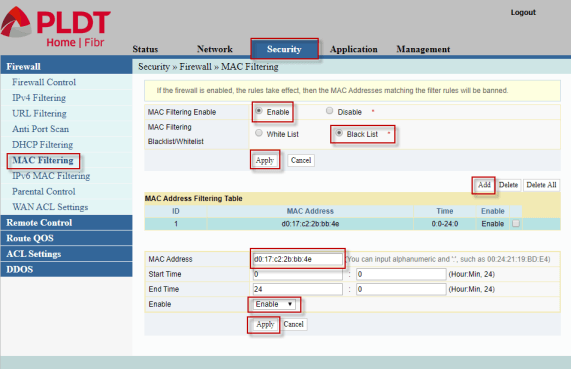571x369 pixels.
Task: Click Cancel at the bottom of the rule form
Action: tap(294, 324)
